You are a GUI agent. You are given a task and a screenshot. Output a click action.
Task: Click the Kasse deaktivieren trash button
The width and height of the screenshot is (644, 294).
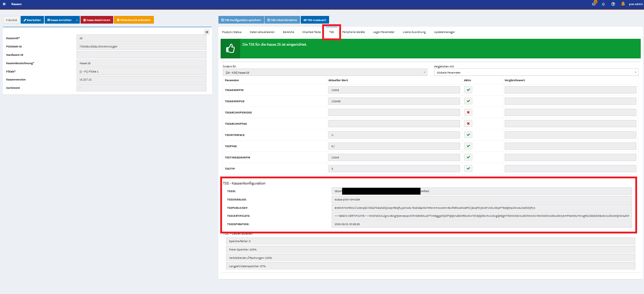click(x=97, y=20)
